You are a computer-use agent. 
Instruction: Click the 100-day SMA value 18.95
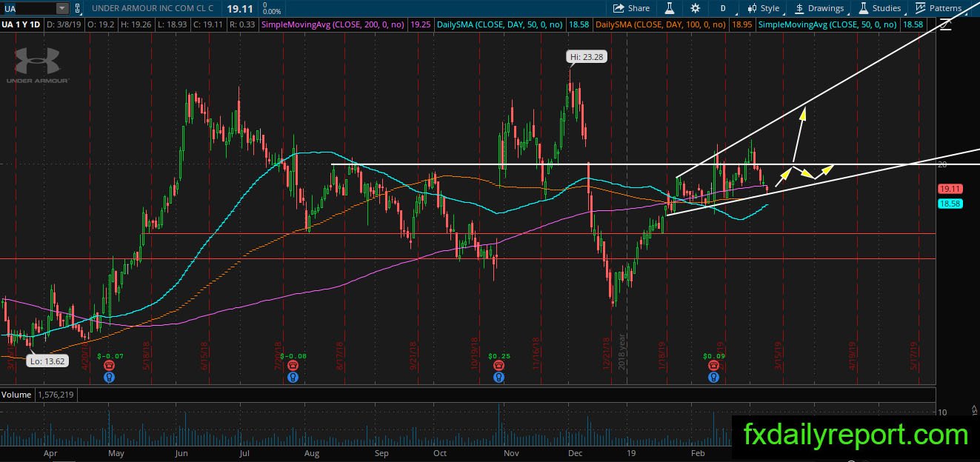coord(742,24)
